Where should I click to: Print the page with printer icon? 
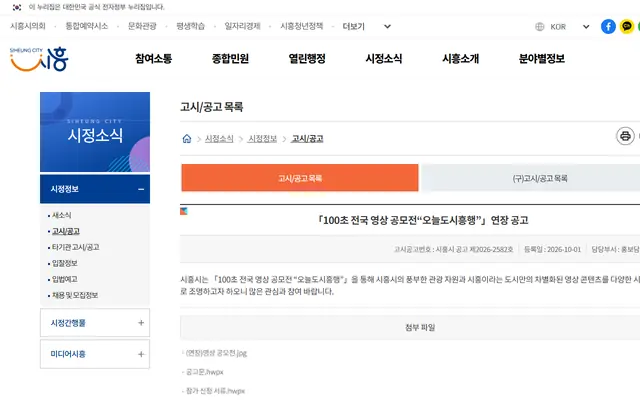[625, 136]
